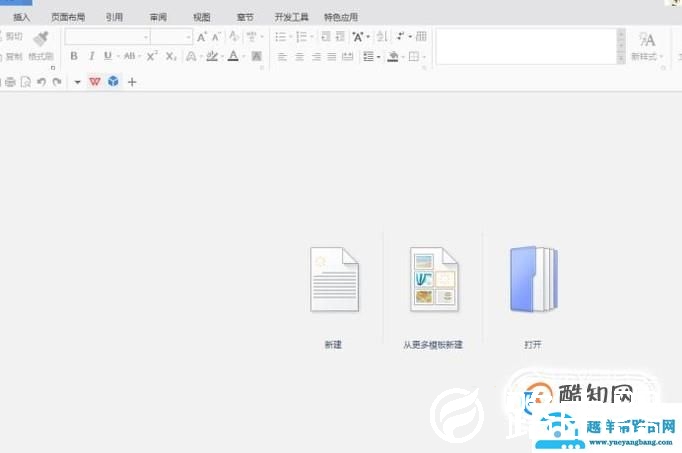Viewport: 682px width, 453px height.
Task: Click the paragraph shading paint bucket
Action: click(x=393, y=57)
